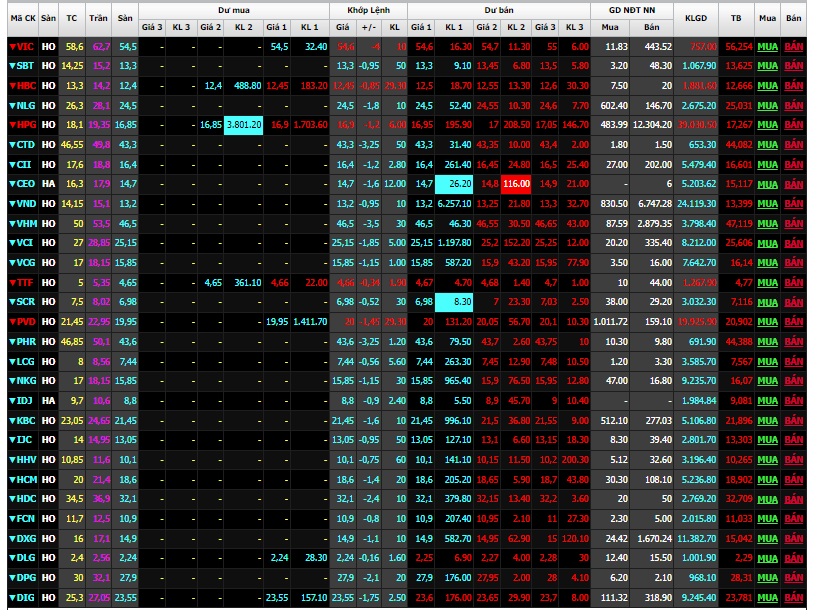Select the NLG stock symbol
813x610 pixels.
[x=26, y=105]
